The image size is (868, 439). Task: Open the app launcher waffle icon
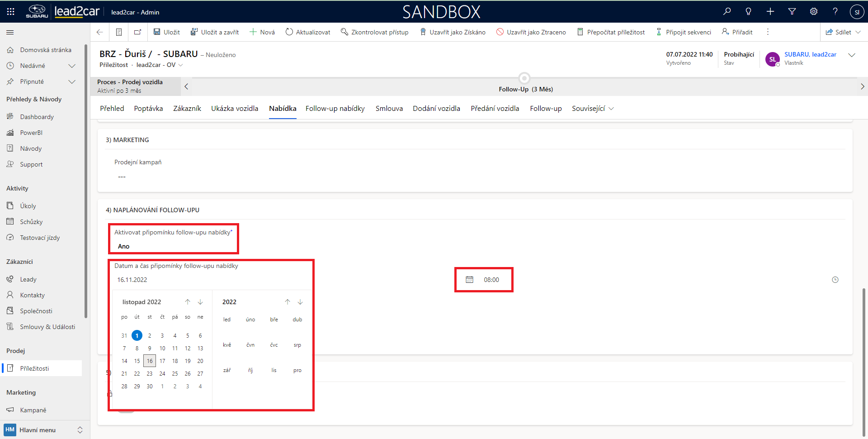coord(11,12)
